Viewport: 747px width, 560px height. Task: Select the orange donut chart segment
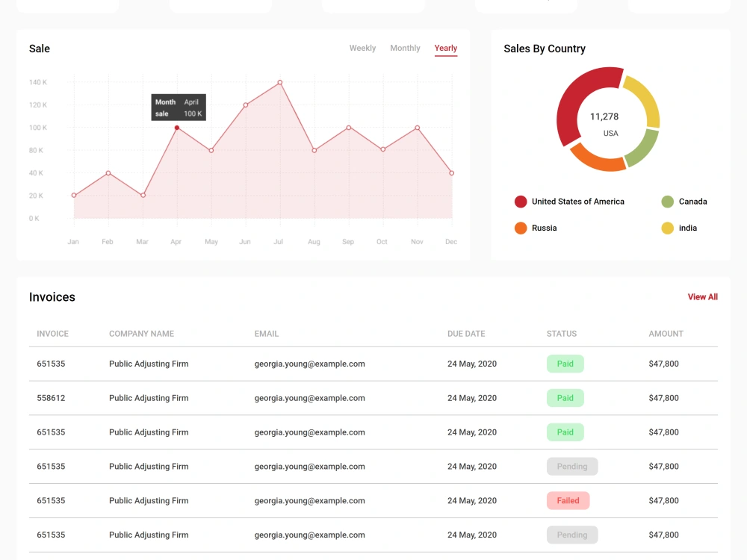(x=598, y=161)
